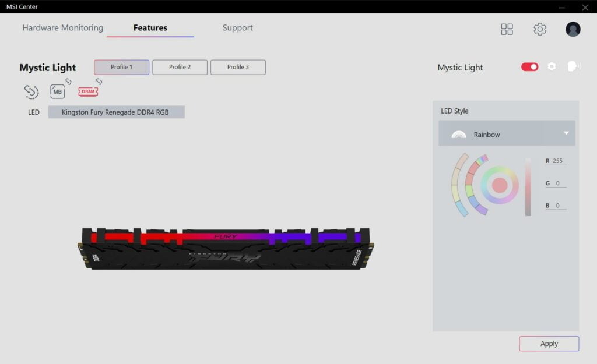Image resolution: width=597 pixels, height=364 pixels.
Task: Click the R value input field
Action: pos(557,161)
